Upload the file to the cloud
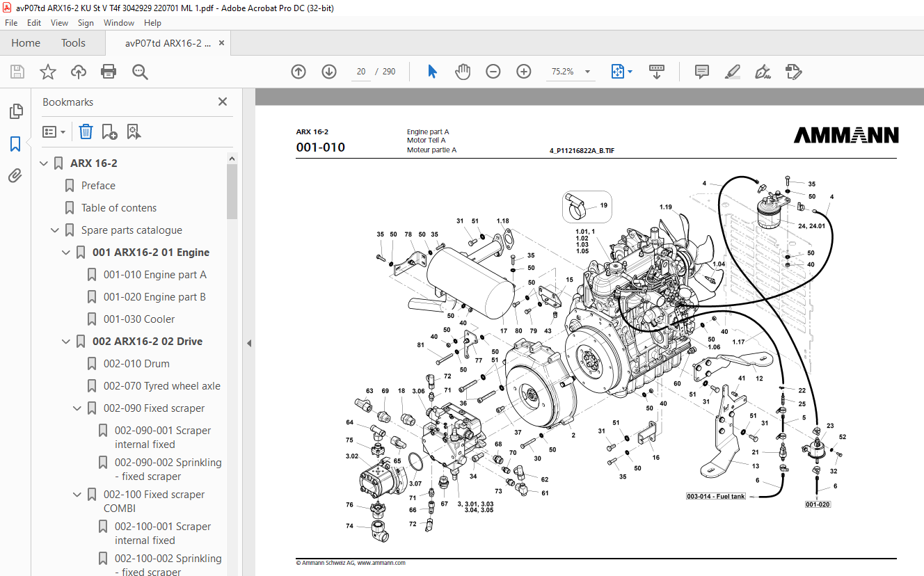The height and width of the screenshot is (576, 924). [79, 72]
